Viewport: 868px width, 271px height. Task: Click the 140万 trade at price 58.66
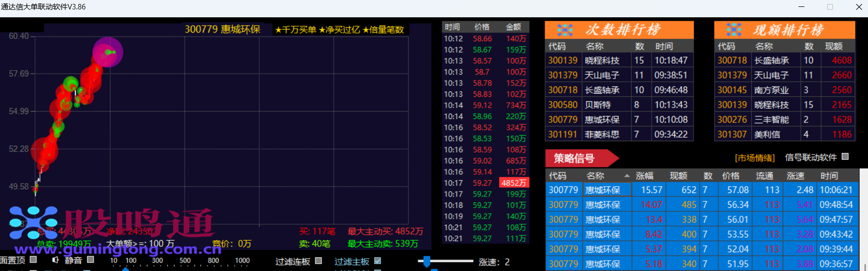[x=486, y=39]
